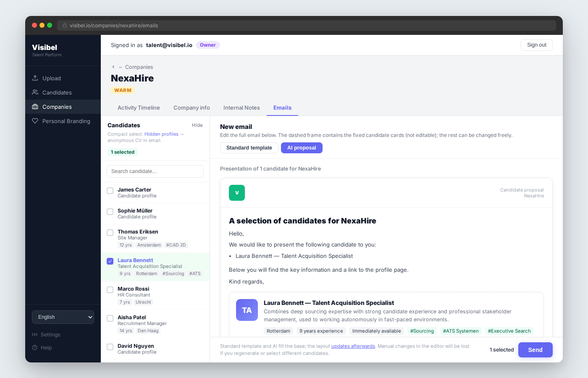Uncheck the Laura Bennett checkbox

(110, 261)
